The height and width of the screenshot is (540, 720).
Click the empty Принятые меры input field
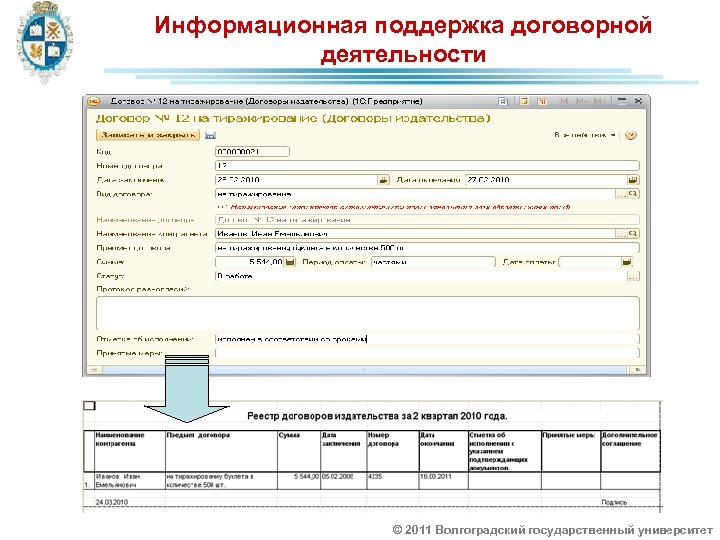click(x=427, y=353)
